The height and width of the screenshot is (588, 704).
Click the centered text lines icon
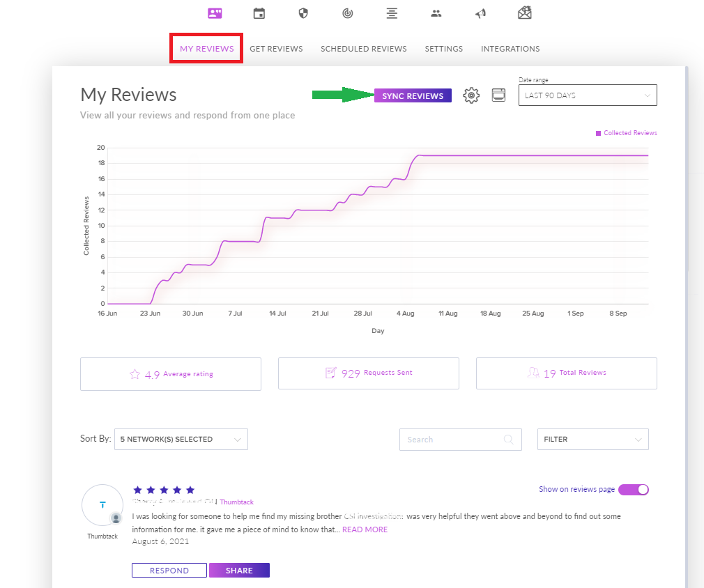[391, 13]
